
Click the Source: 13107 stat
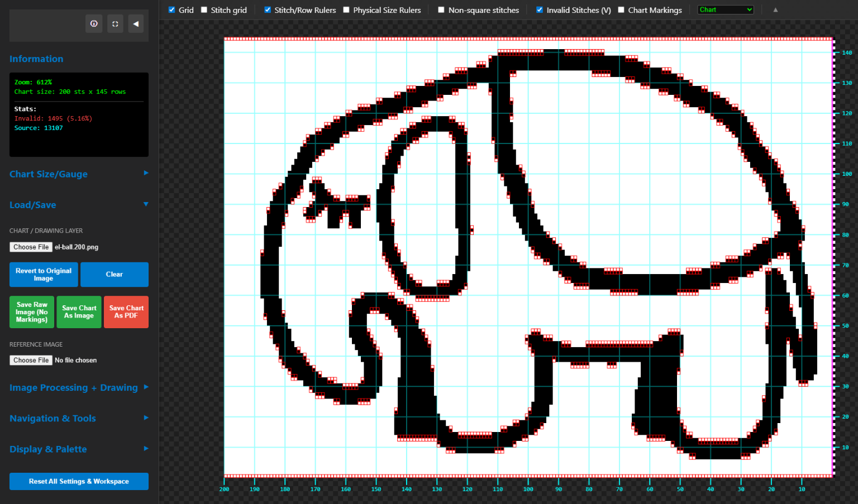(x=39, y=128)
